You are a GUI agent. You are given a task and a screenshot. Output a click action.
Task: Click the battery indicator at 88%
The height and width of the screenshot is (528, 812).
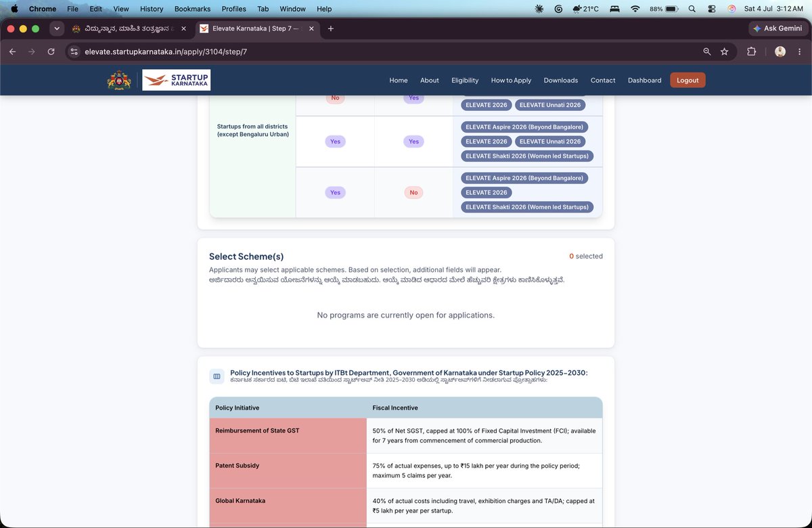[x=664, y=9]
